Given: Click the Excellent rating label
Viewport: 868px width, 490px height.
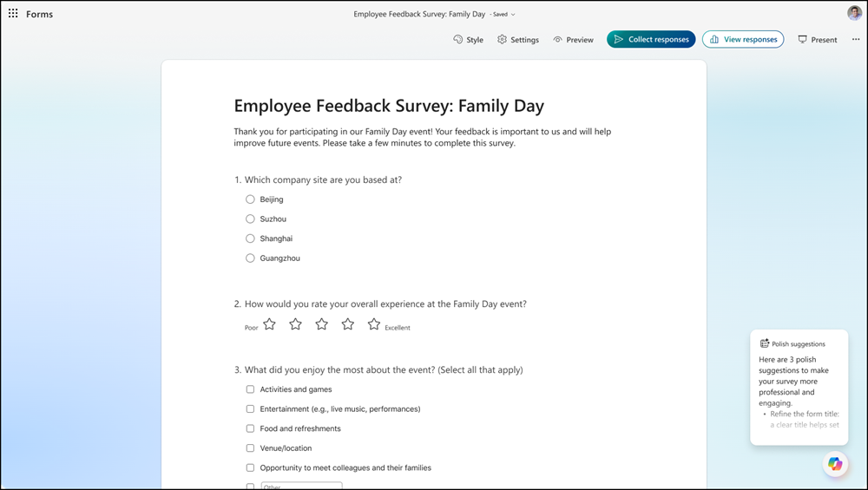Looking at the screenshot, I should (398, 328).
